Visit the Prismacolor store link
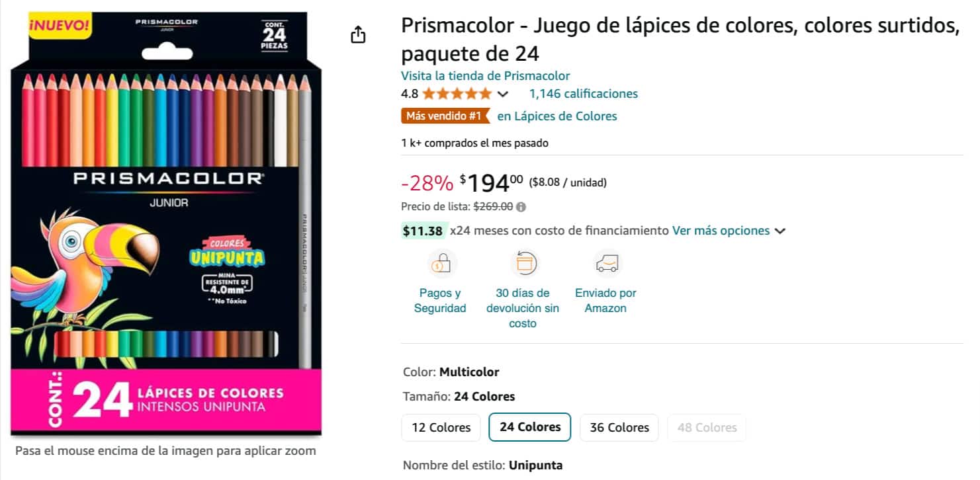 pos(485,76)
